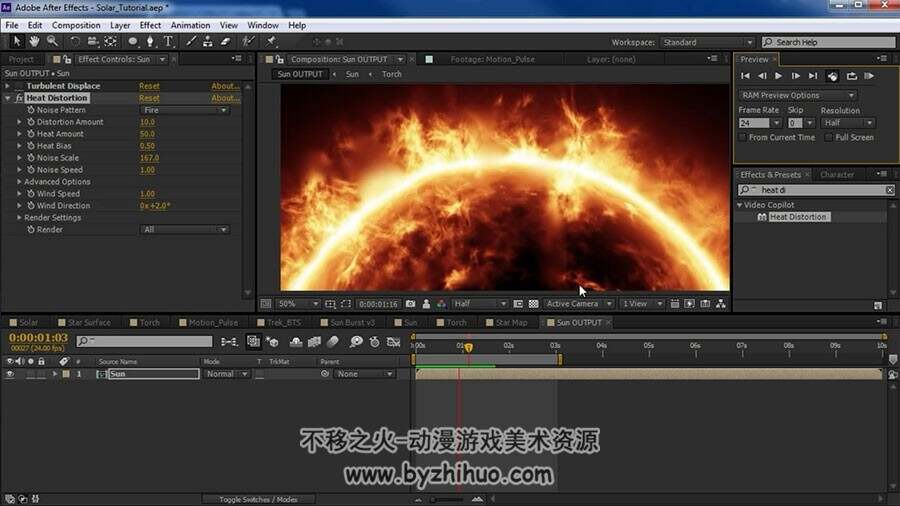Jump to first frame in Preview
900x506 pixels.
tap(745, 76)
